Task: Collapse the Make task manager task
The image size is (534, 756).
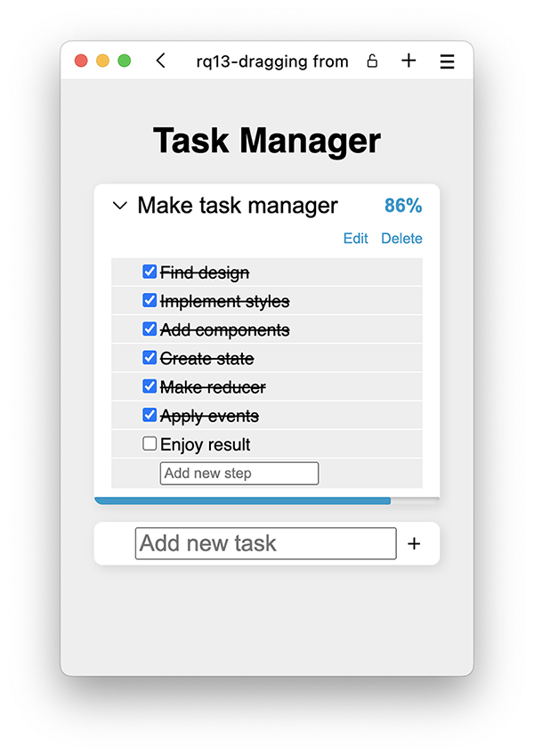Action: tap(120, 206)
